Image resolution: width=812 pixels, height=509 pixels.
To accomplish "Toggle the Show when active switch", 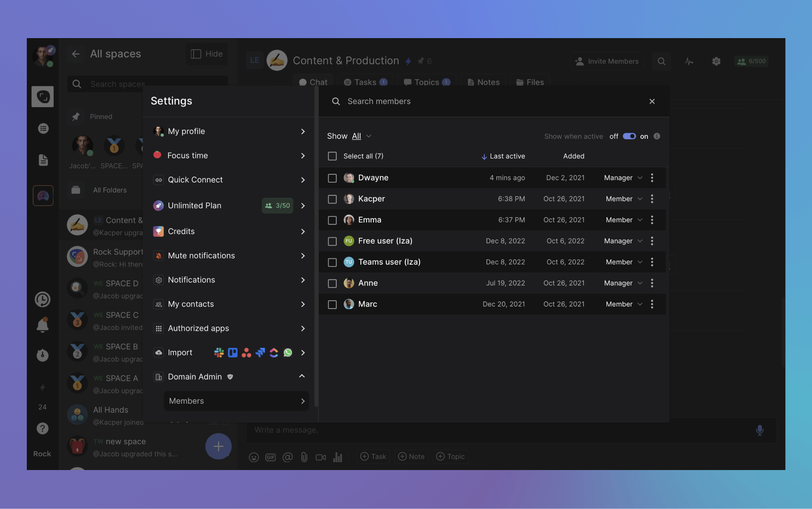I will (629, 136).
